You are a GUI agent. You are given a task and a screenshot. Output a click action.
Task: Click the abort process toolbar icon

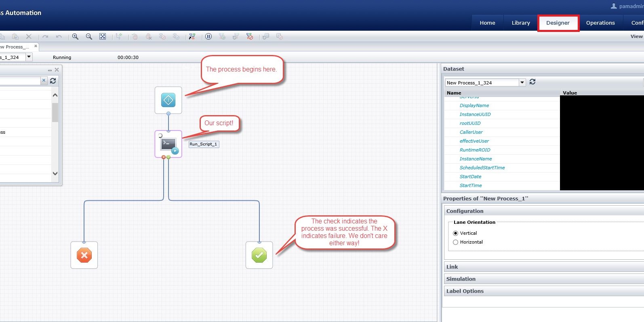[250, 36]
